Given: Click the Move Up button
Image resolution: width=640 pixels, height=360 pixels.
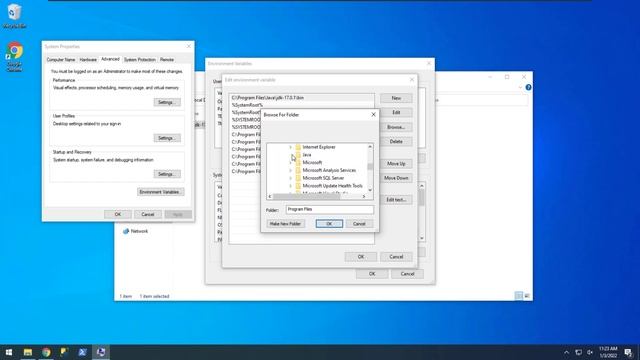Looking at the screenshot, I should coord(396,164).
